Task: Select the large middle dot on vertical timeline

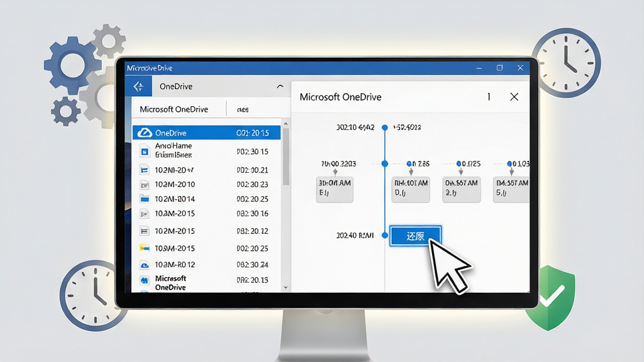Action: point(385,164)
